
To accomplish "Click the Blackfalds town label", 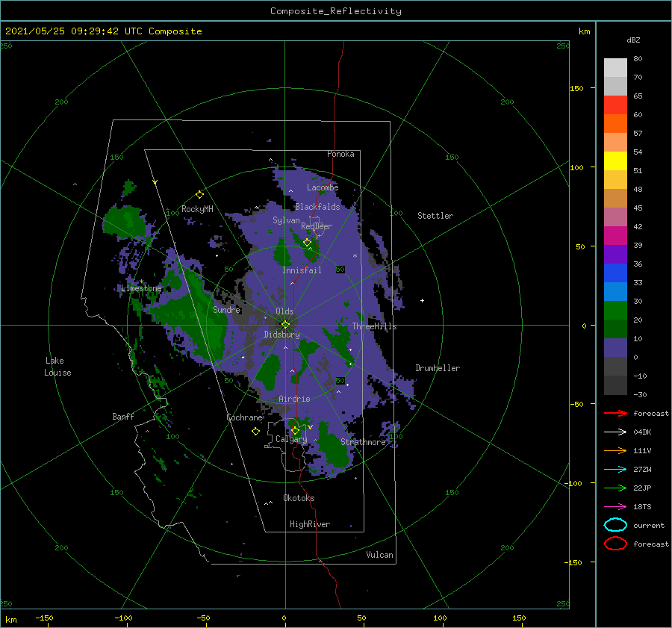I will (317, 207).
